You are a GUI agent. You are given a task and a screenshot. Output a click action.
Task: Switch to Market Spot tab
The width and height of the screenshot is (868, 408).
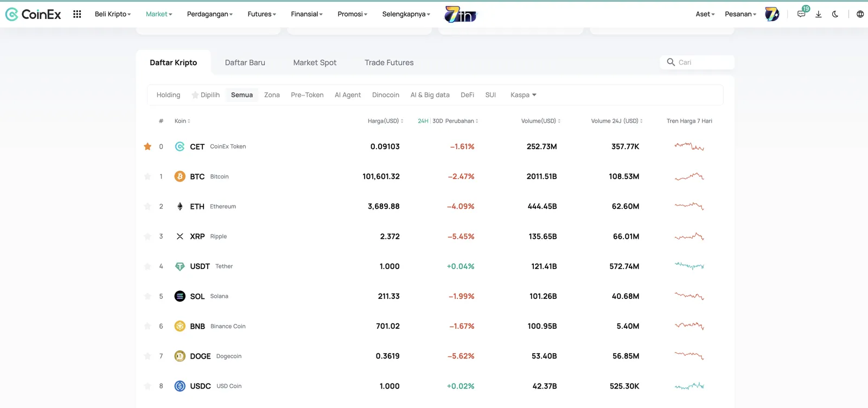315,62
